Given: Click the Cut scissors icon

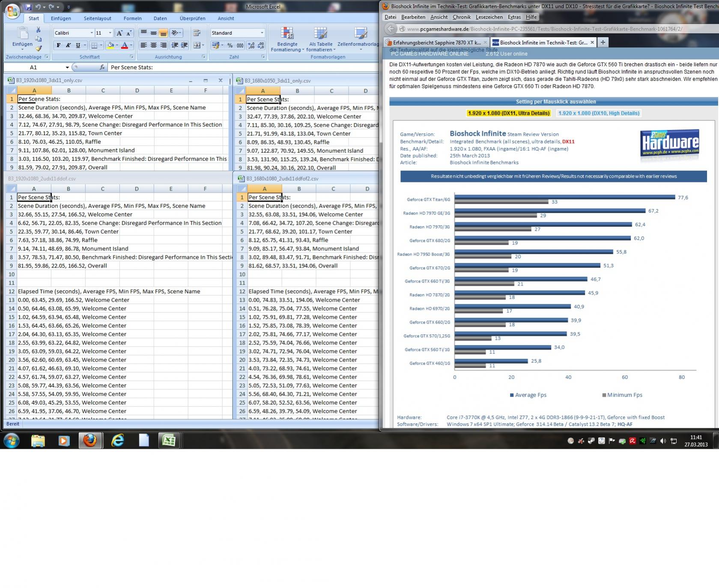Looking at the screenshot, I should 38,30.
